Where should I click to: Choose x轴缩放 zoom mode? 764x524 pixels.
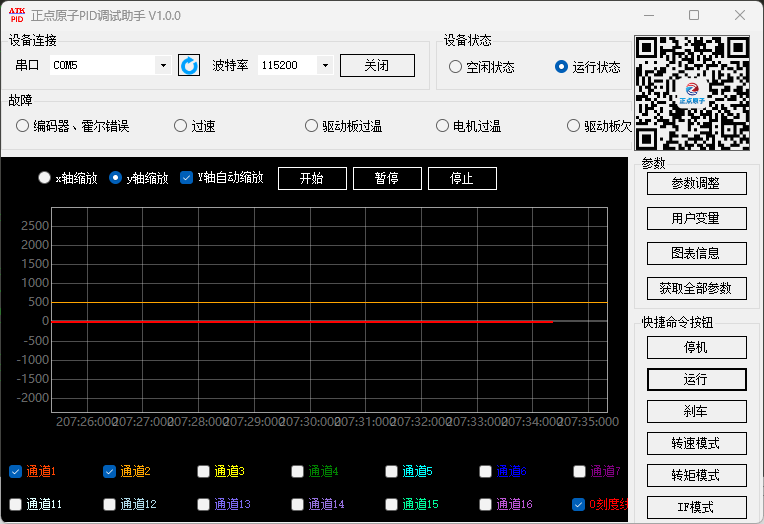click(x=44, y=178)
